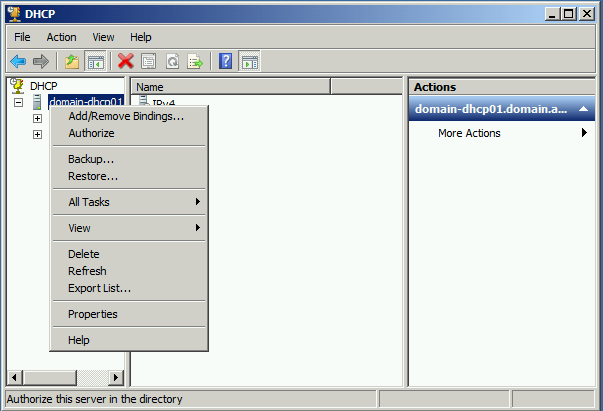Viewport: 603px width, 411px height.
Task: Click the Back arrow toolbar icon
Action: tap(18, 61)
